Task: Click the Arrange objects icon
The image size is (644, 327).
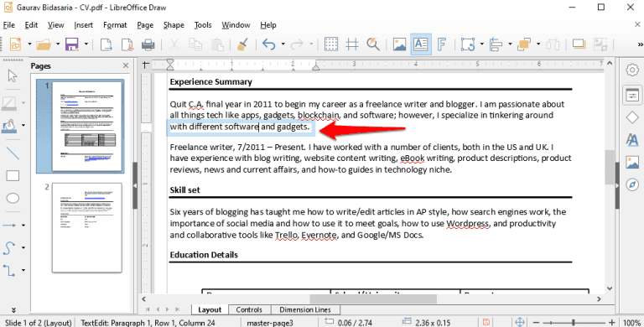Action: [524, 44]
